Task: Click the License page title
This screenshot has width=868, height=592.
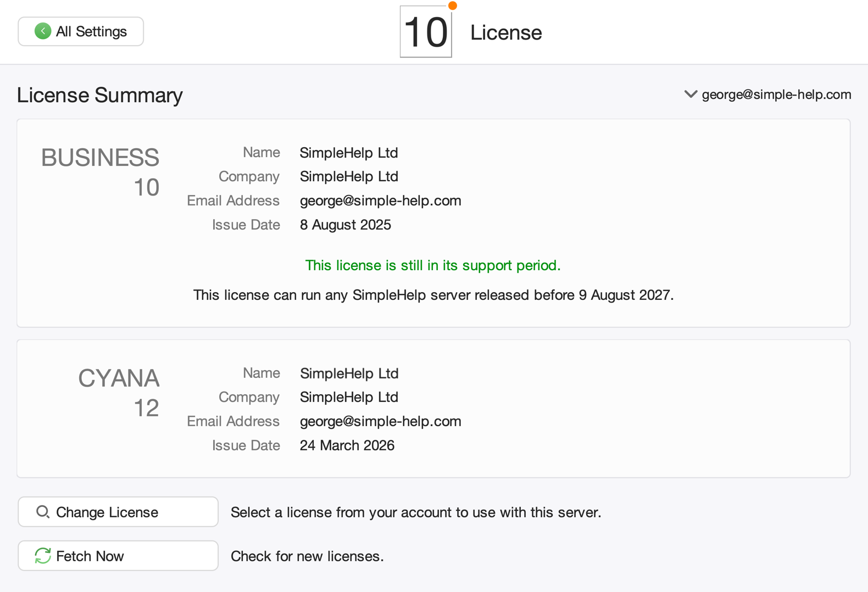Action: tap(506, 32)
